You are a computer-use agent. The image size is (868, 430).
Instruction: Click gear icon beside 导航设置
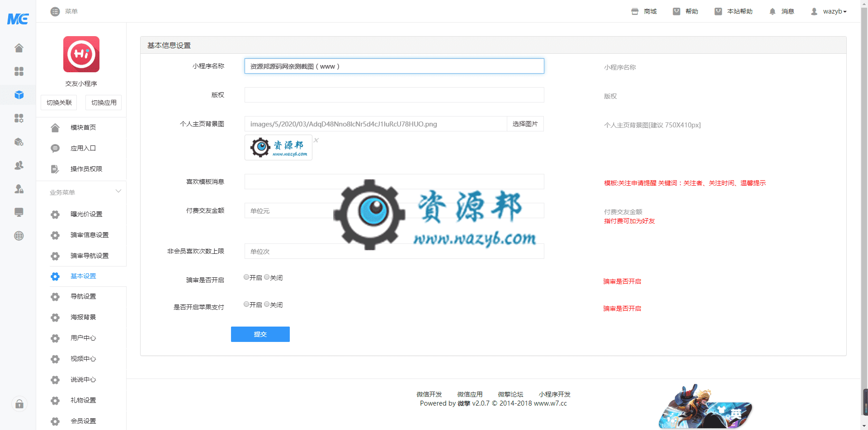point(55,297)
